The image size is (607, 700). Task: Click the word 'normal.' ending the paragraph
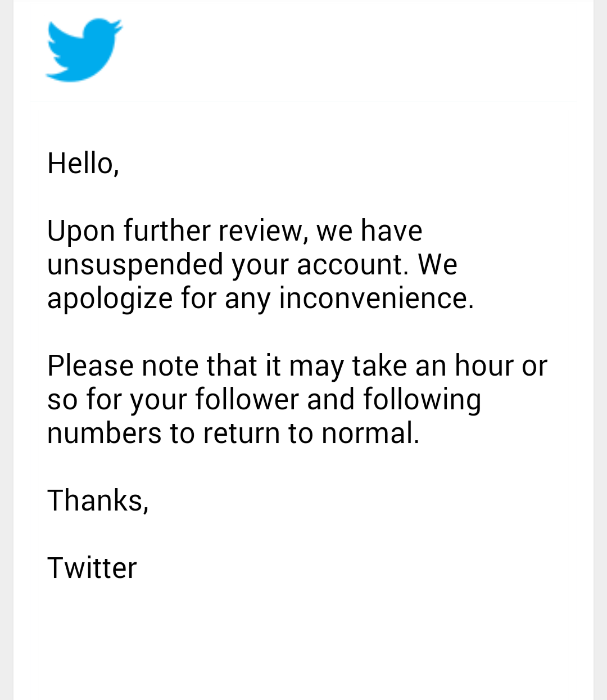[x=370, y=433]
